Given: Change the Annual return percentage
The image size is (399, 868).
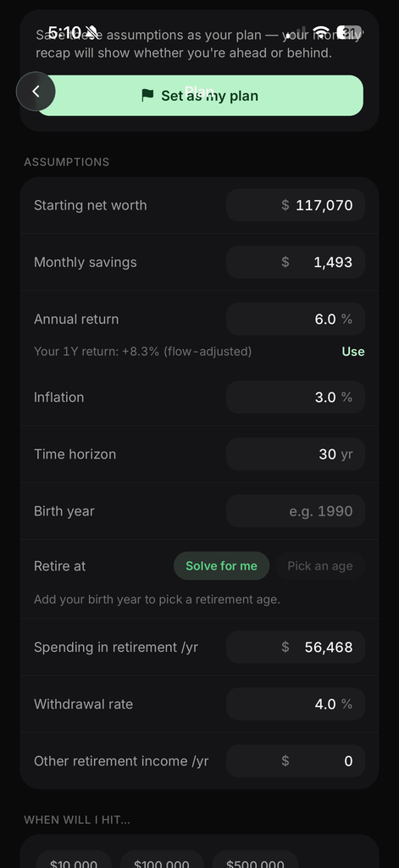Looking at the screenshot, I should tap(296, 319).
